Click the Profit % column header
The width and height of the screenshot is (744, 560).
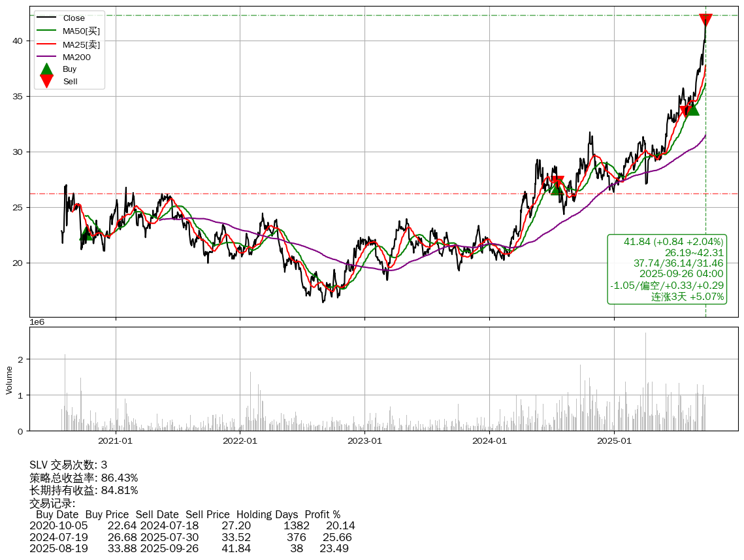click(x=322, y=515)
